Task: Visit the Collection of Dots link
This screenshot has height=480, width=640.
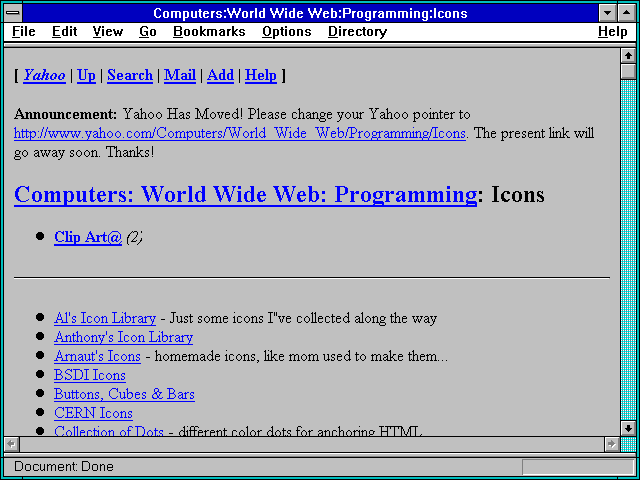Action: point(109,431)
